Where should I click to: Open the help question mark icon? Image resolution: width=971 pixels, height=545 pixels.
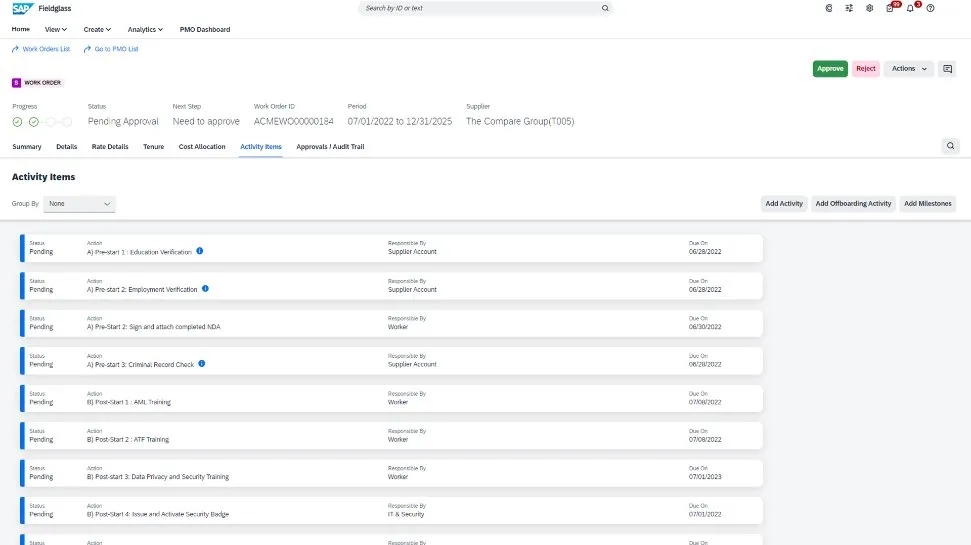930,8
